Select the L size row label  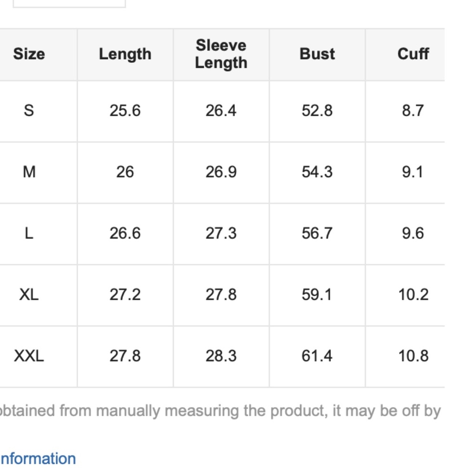click(29, 233)
